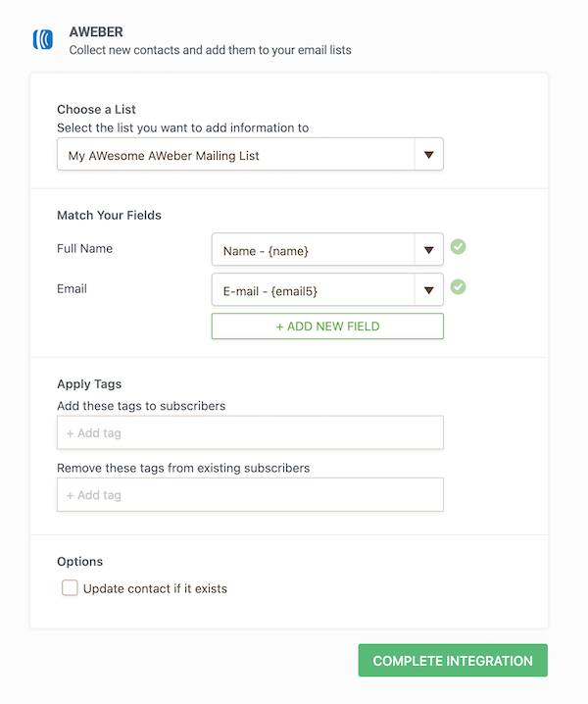Click the green checkmark beside Email
This screenshot has height=704, width=588.
(x=458, y=287)
